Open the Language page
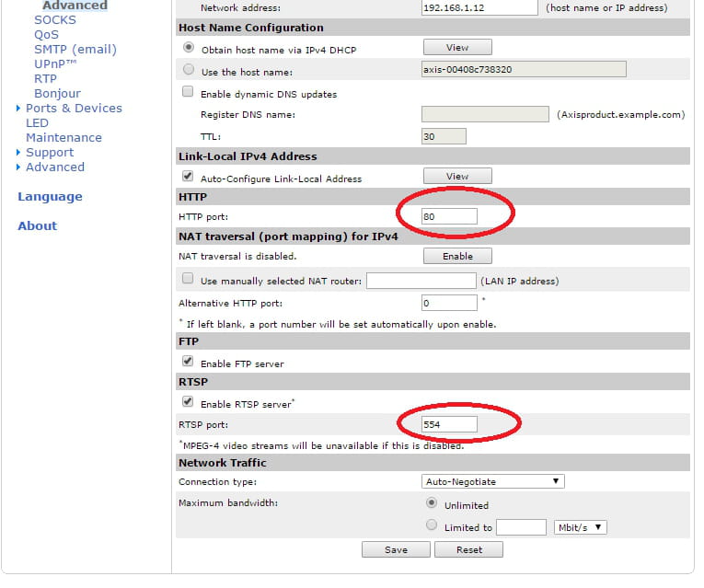The height and width of the screenshot is (588, 704). (50, 197)
